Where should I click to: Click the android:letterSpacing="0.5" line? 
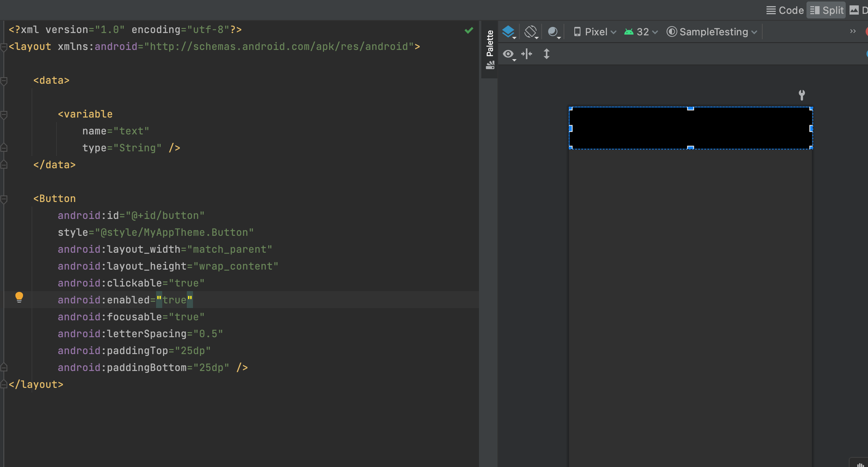click(140, 334)
